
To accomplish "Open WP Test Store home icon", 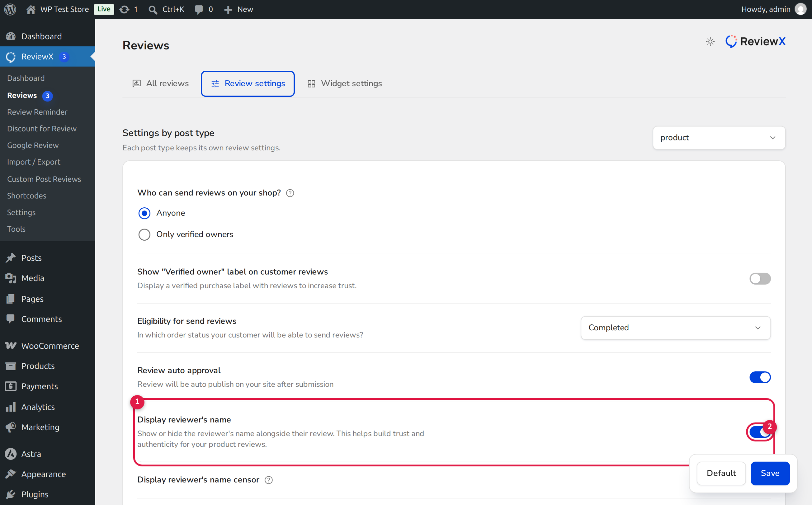I will (x=31, y=10).
